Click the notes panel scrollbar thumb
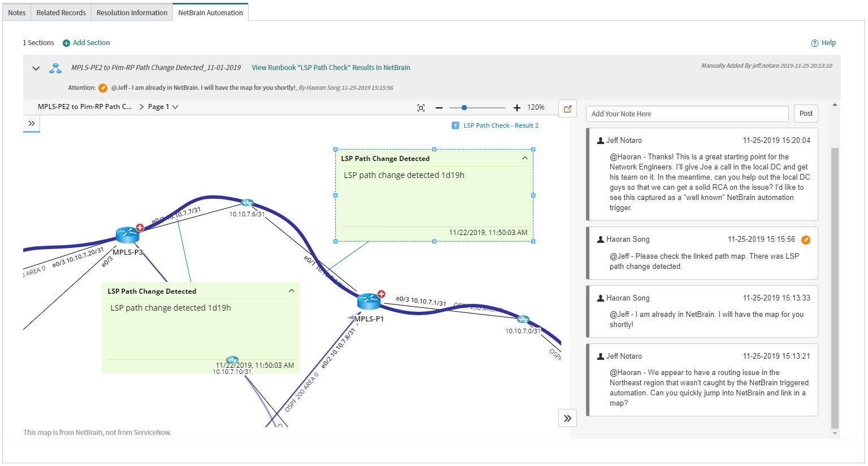Viewport: 868px width, 466px height. (x=835, y=288)
